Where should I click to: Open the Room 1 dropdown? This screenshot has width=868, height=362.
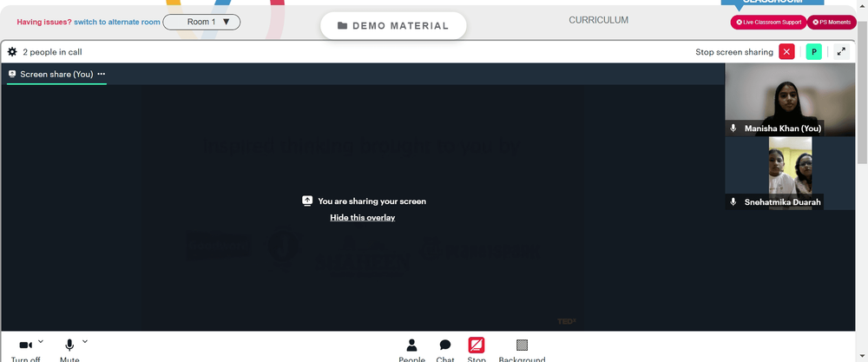[201, 23]
